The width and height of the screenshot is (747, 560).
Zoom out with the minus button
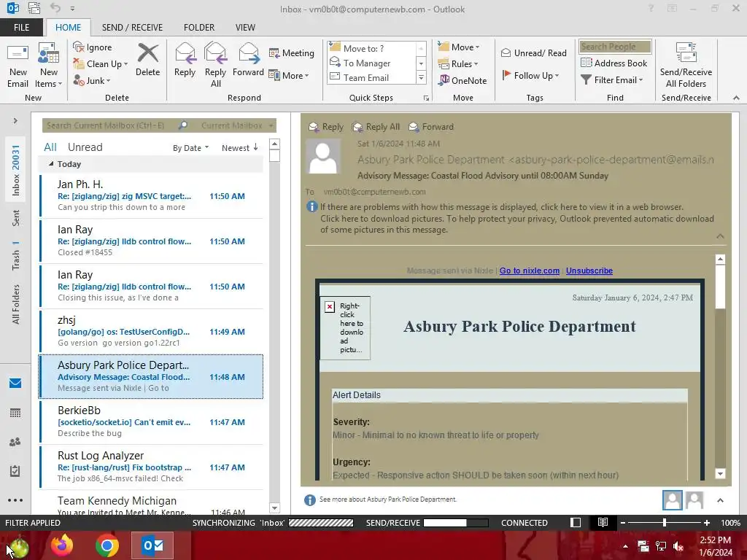pyautogui.click(x=622, y=522)
